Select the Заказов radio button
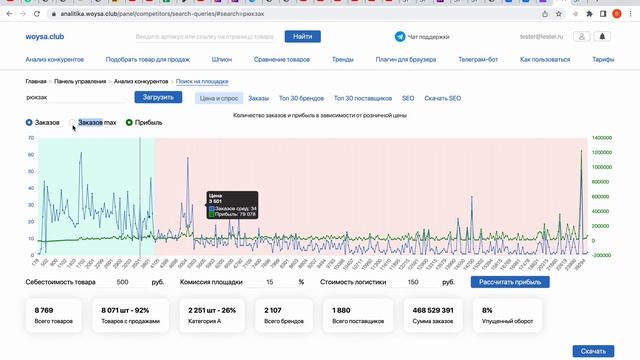 (x=29, y=122)
